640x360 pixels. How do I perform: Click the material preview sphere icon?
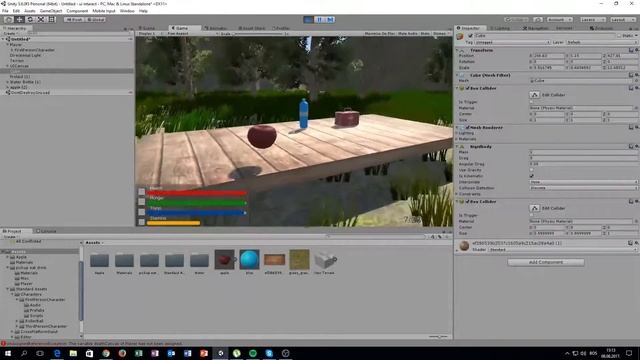pos(464,246)
